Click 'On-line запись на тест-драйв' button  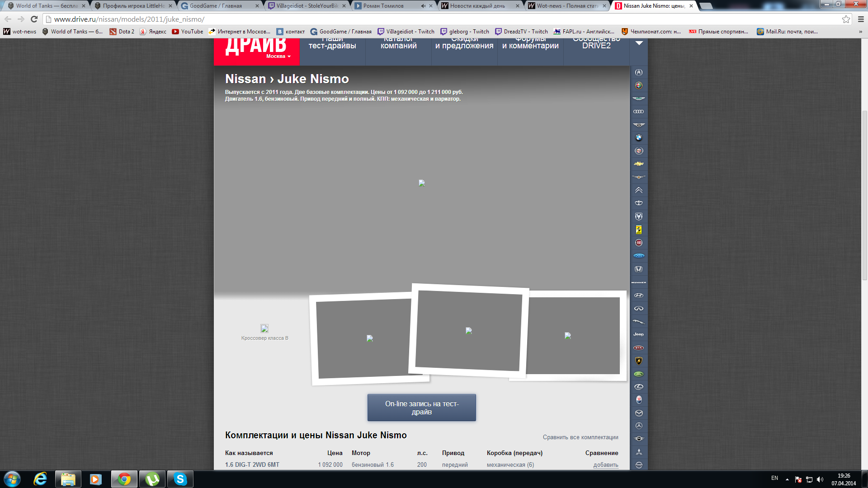tap(421, 408)
